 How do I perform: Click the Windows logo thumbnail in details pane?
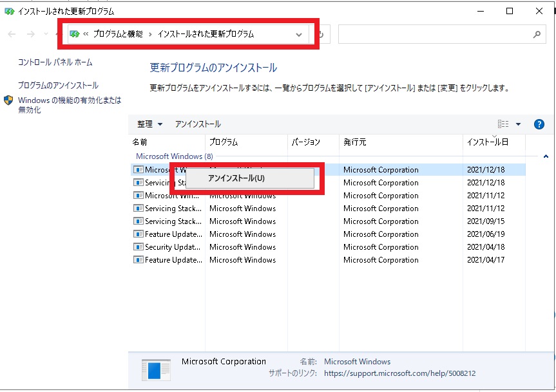click(x=155, y=368)
